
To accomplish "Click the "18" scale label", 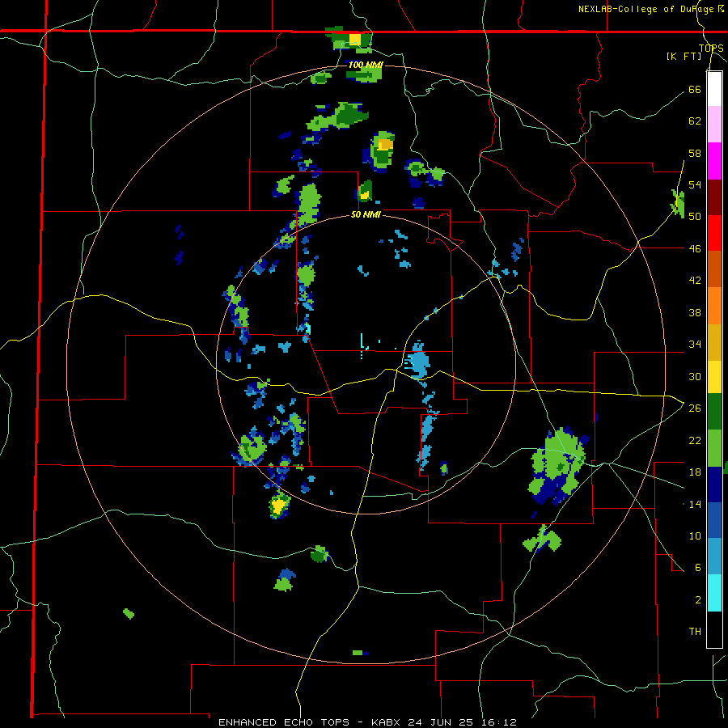I will click(695, 472).
